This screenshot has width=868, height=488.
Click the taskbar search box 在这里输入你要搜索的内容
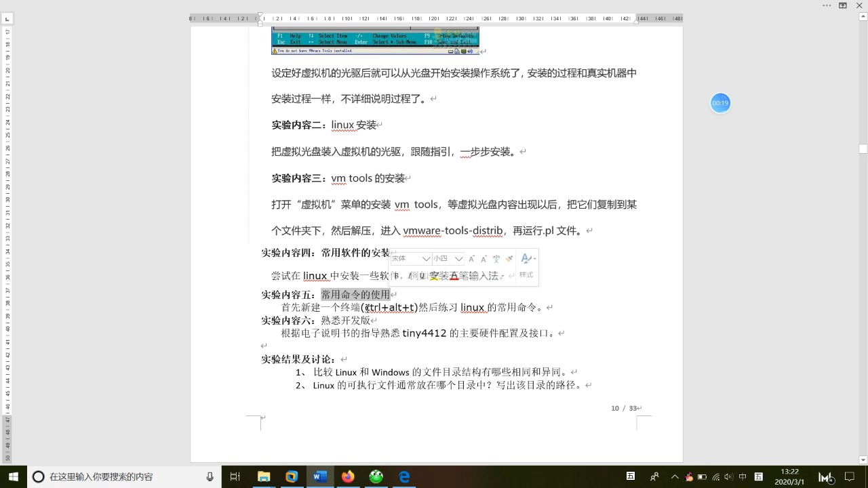pos(124,476)
